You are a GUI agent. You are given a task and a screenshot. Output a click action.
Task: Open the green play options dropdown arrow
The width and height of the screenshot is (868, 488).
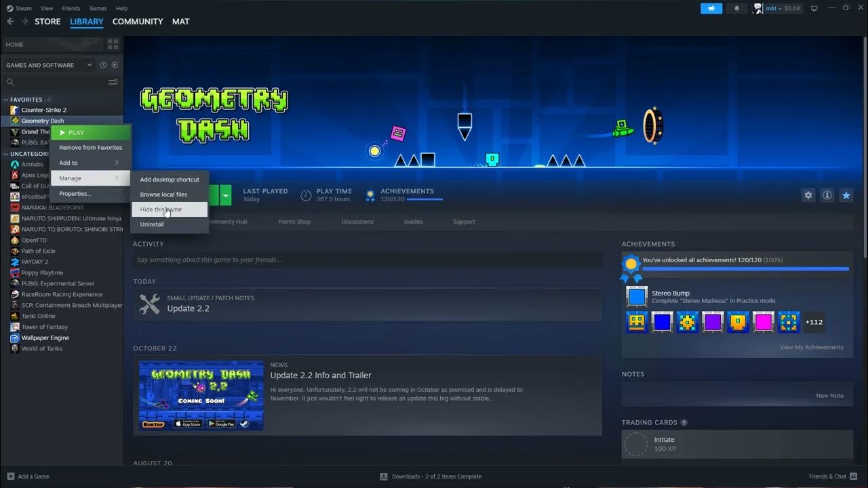click(x=226, y=195)
